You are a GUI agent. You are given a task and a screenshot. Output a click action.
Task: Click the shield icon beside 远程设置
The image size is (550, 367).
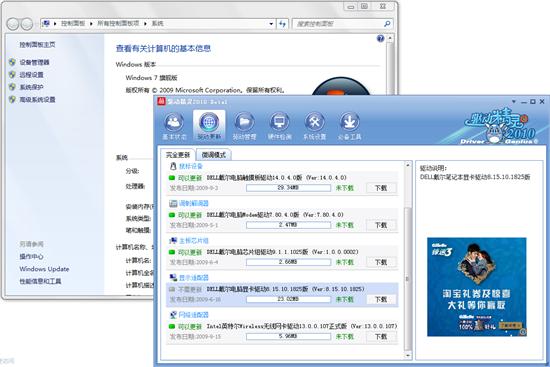12,75
